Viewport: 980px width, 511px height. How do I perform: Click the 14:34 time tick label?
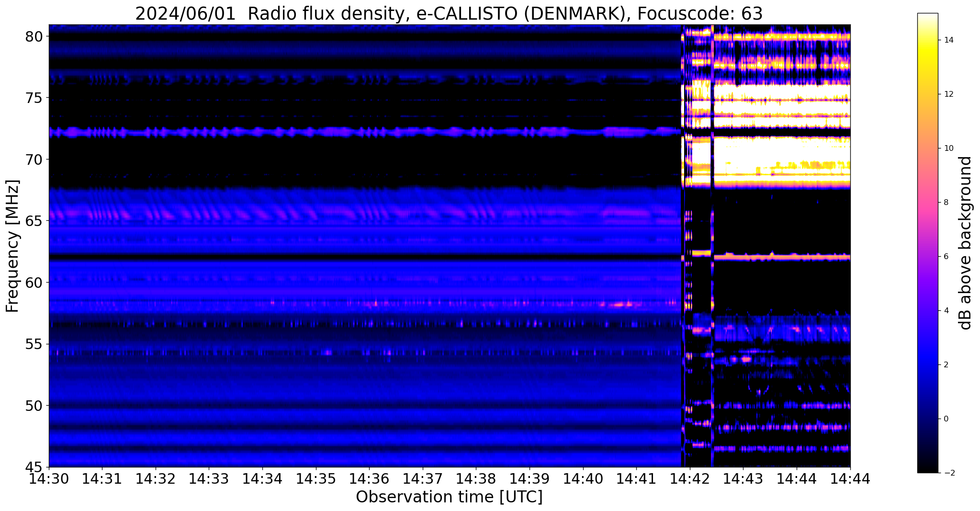(262, 478)
